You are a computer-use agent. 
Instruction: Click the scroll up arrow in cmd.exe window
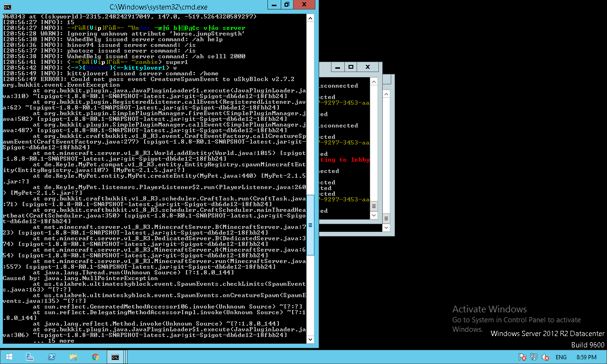pyautogui.click(x=311, y=18)
